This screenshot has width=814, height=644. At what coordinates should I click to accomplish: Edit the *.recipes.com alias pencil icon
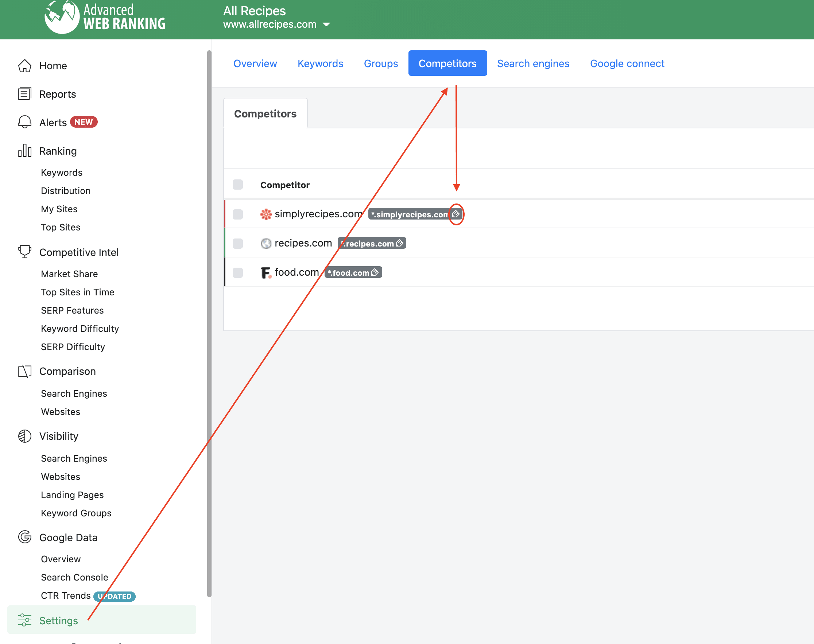[400, 243]
